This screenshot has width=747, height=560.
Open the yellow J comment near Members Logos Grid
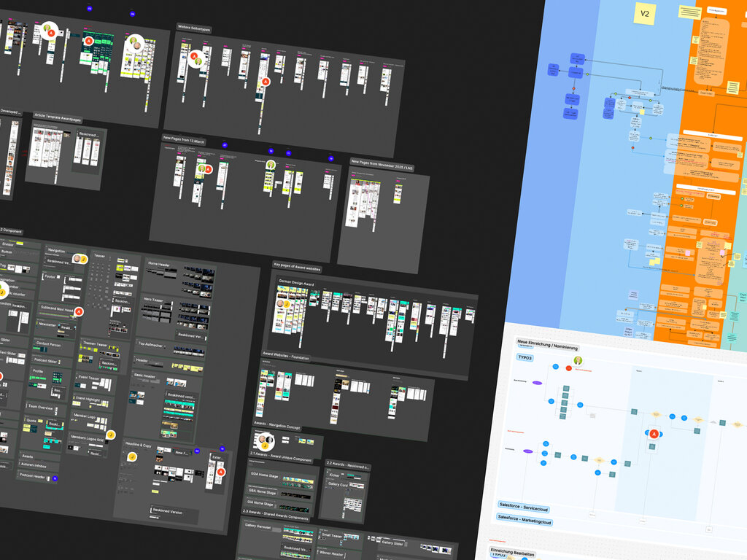tap(111, 435)
